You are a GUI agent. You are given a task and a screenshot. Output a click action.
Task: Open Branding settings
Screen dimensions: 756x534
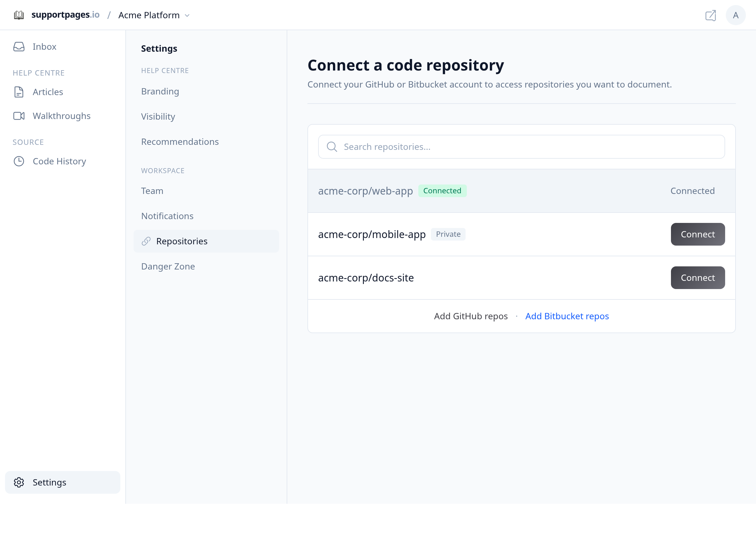tap(160, 92)
